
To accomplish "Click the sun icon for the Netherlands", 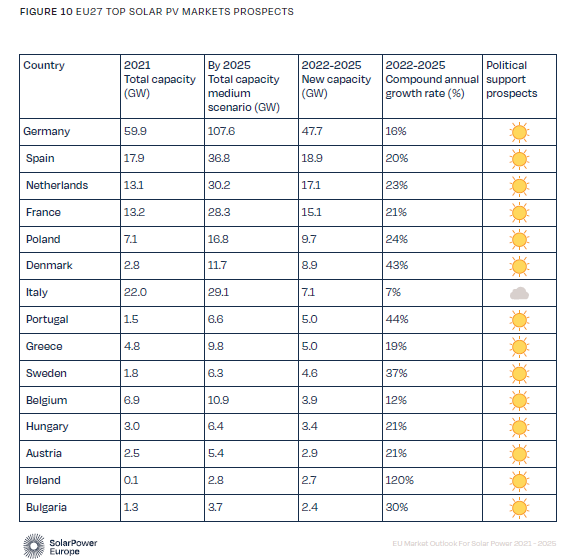I will click(x=519, y=186).
